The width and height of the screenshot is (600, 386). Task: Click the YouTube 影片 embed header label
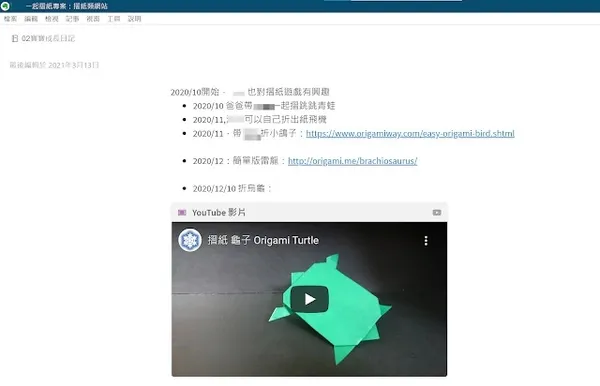click(219, 212)
